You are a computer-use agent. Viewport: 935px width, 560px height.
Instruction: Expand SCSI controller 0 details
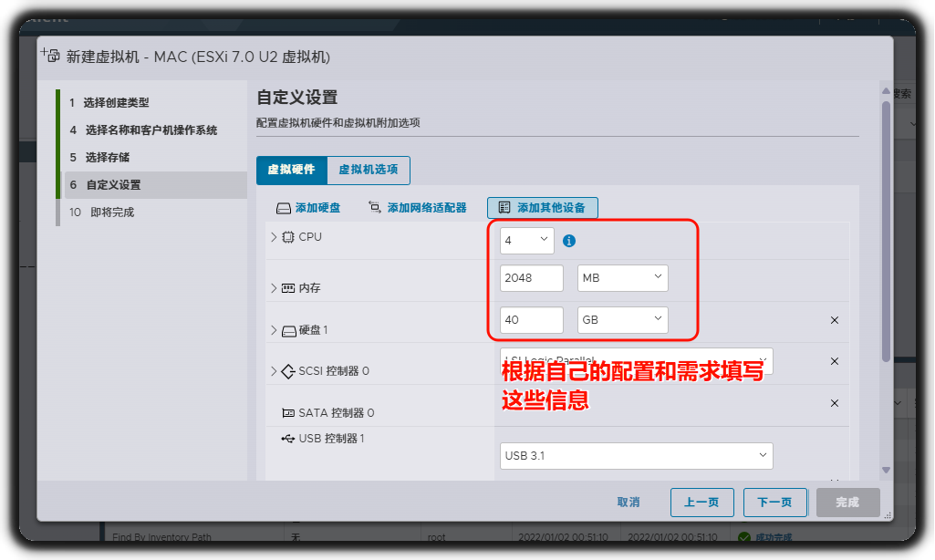274,371
